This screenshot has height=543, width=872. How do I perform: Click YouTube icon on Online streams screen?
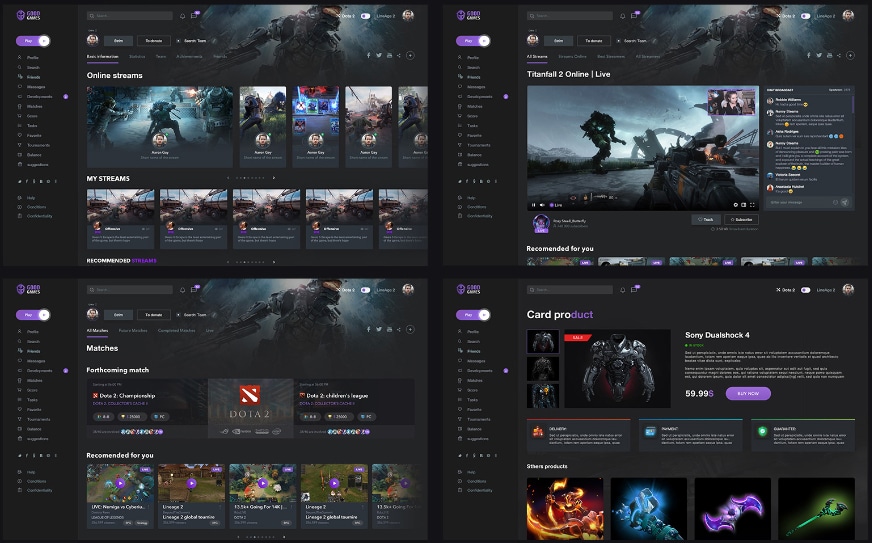tap(389, 55)
